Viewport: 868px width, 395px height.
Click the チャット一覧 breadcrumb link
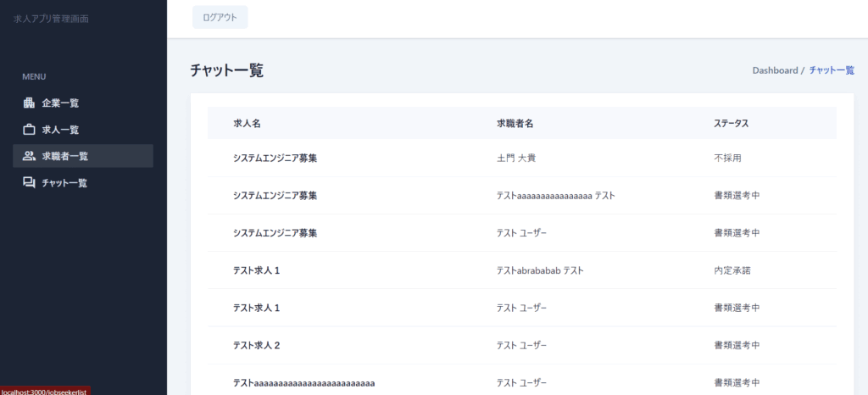click(x=832, y=70)
